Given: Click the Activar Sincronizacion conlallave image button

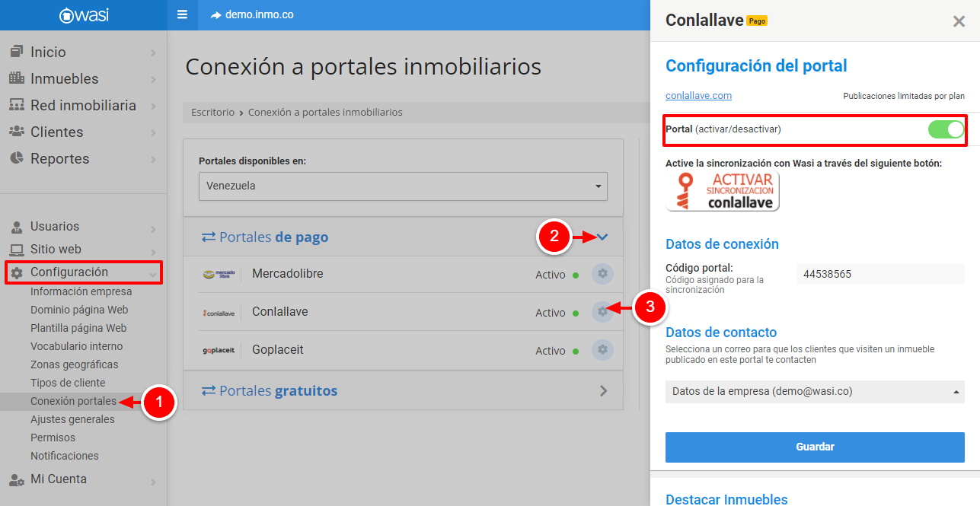Looking at the screenshot, I should pyautogui.click(x=722, y=191).
